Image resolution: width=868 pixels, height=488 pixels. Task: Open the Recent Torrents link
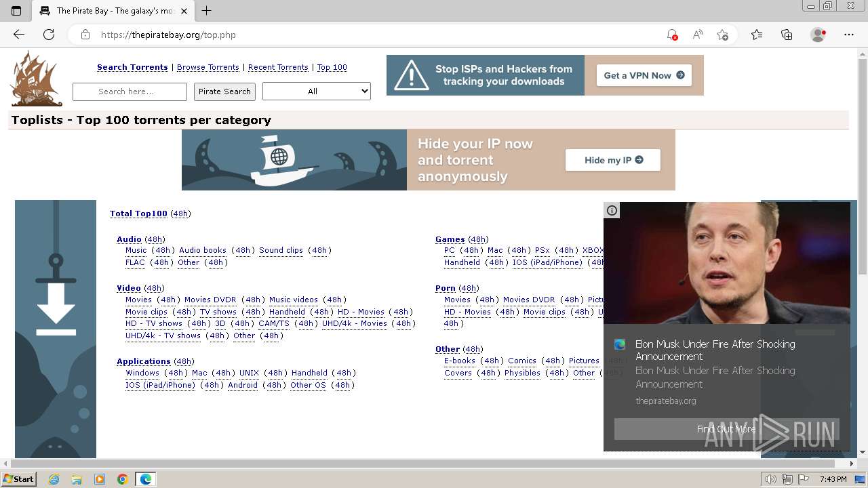[278, 67]
